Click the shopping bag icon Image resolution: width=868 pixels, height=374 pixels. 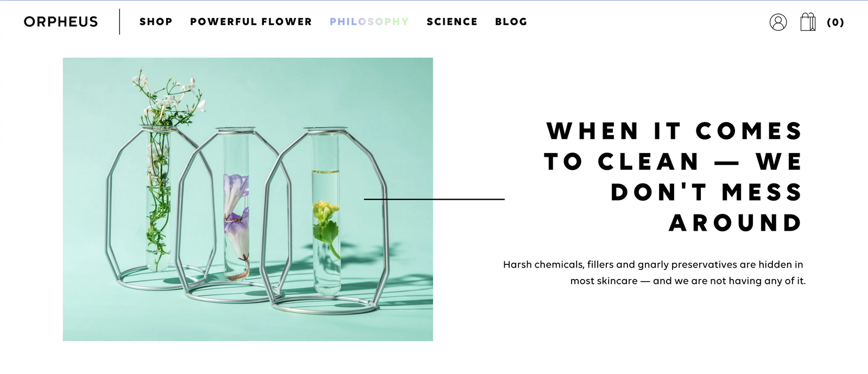point(808,22)
